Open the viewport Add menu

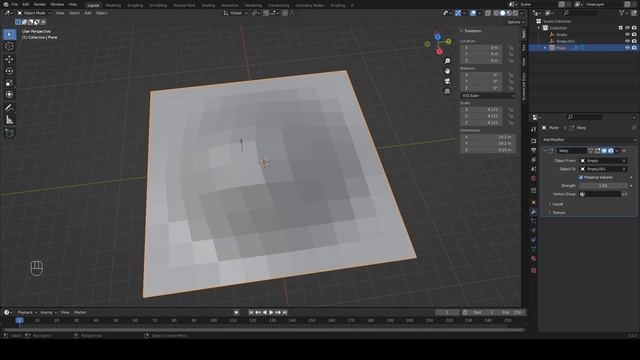click(88, 13)
